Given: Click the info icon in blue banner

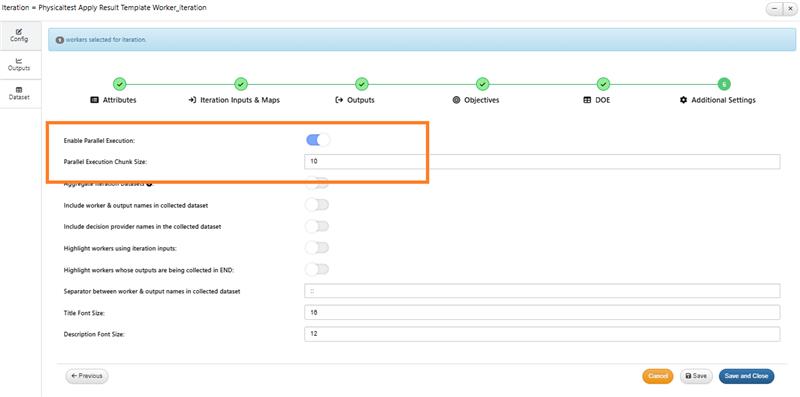Looking at the screenshot, I should click(x=60, y=40).
